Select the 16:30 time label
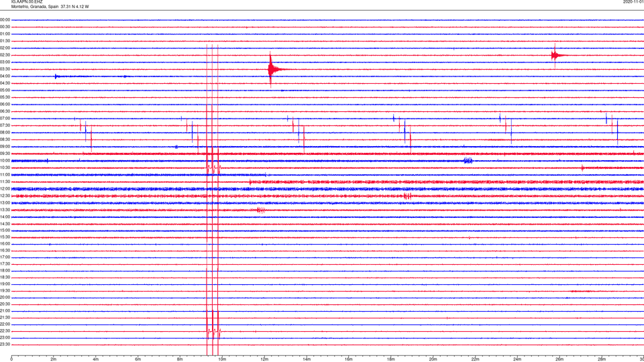The image size is (644, 362). 5,250
